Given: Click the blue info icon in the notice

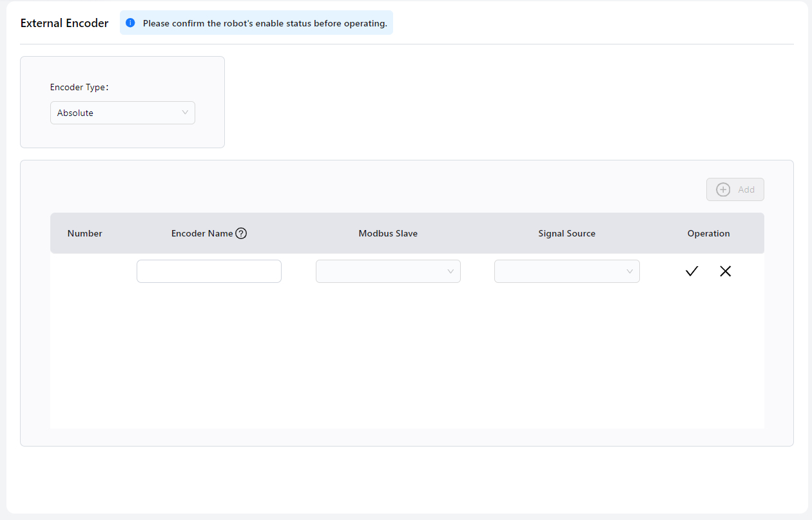Looking at the screenshot, I should click(130, 23).
